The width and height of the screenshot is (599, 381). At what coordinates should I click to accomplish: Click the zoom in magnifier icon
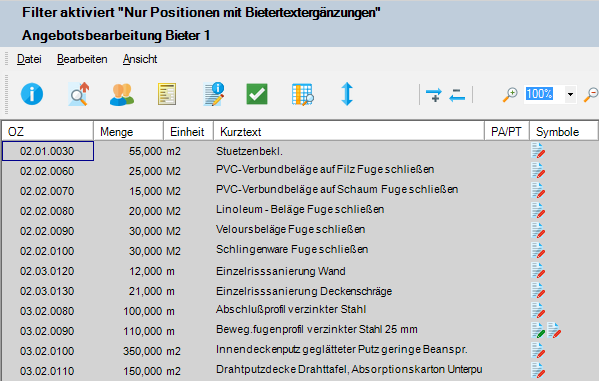[x=510, y=94]
